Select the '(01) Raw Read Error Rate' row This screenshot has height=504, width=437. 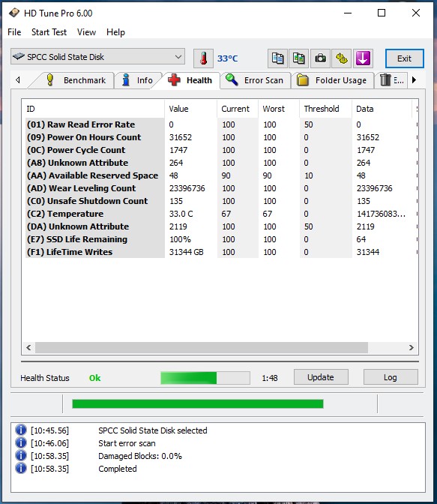[220, 124]
